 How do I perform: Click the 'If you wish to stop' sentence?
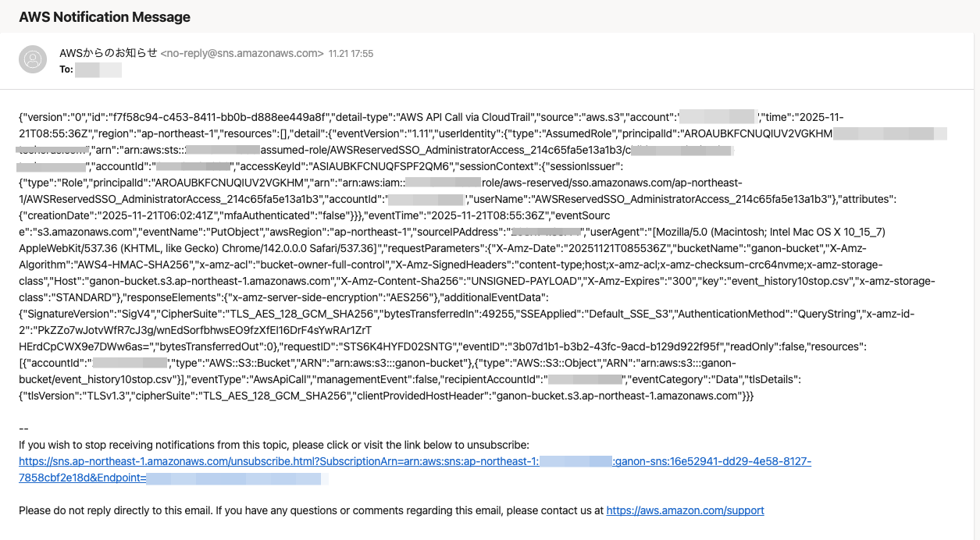(x=273, y=445)
